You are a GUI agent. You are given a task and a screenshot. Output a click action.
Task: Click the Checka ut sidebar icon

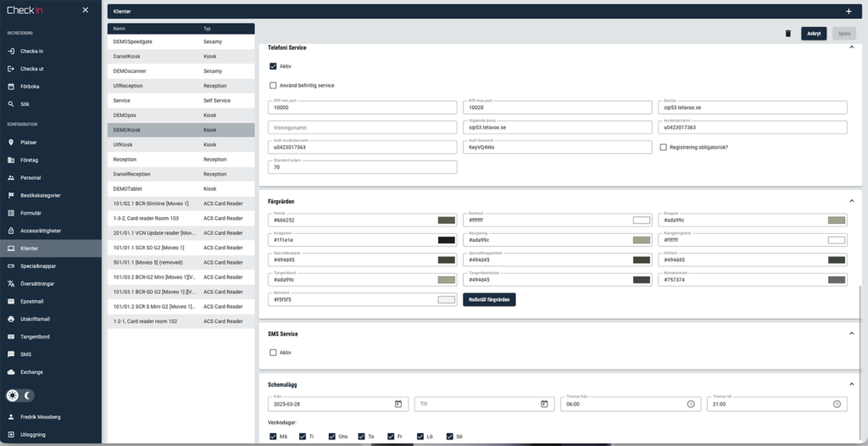11,69
